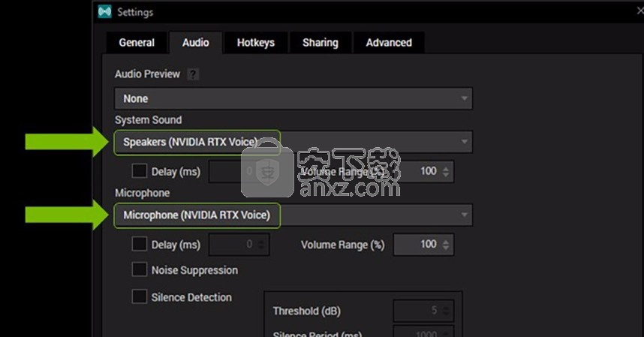Enable Delay checkbox under Microphone

[139, 244]
